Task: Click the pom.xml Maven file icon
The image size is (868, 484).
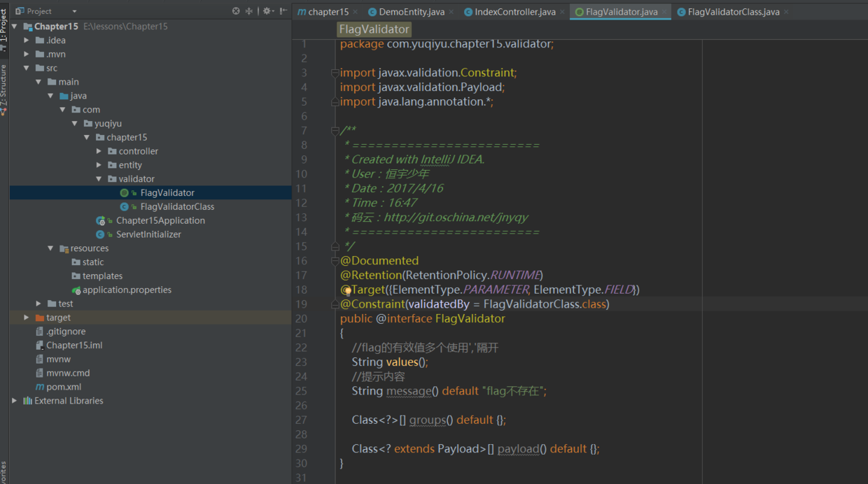Action: point(41,387)
